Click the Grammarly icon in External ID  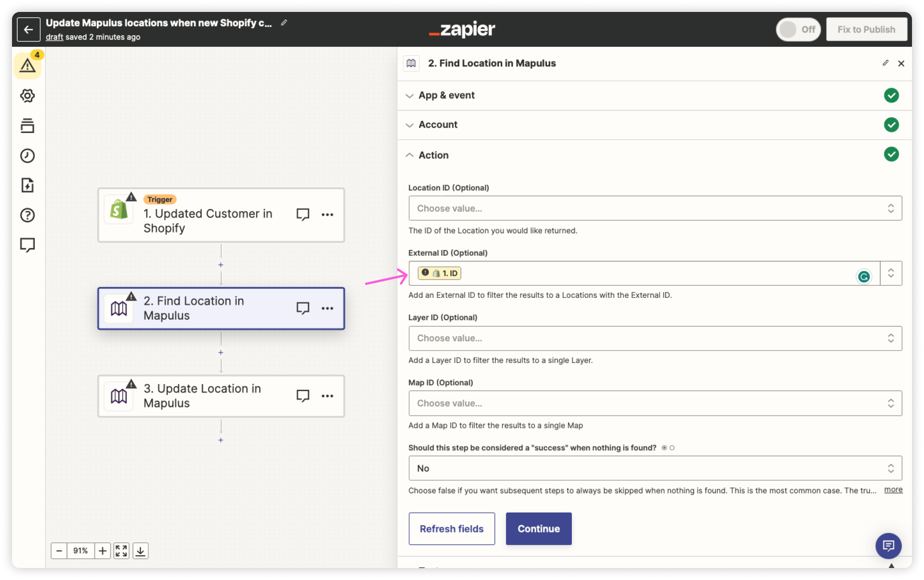864,277
